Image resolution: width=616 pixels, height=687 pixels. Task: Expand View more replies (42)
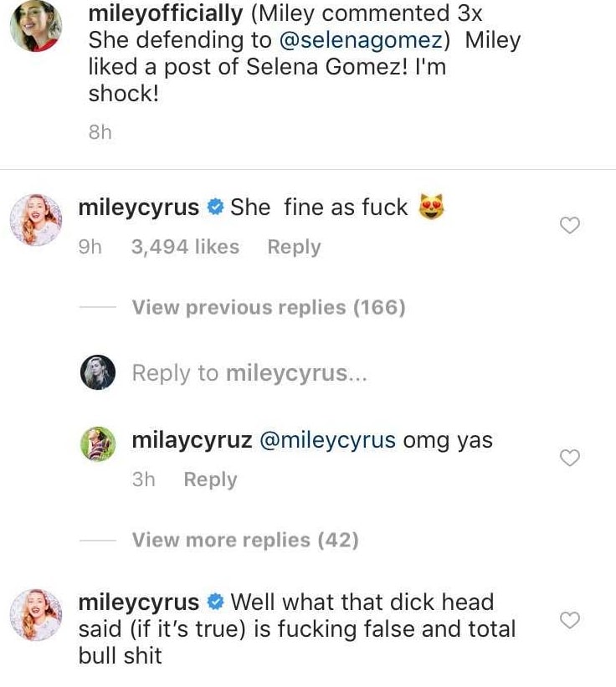[x=245, y=541]
